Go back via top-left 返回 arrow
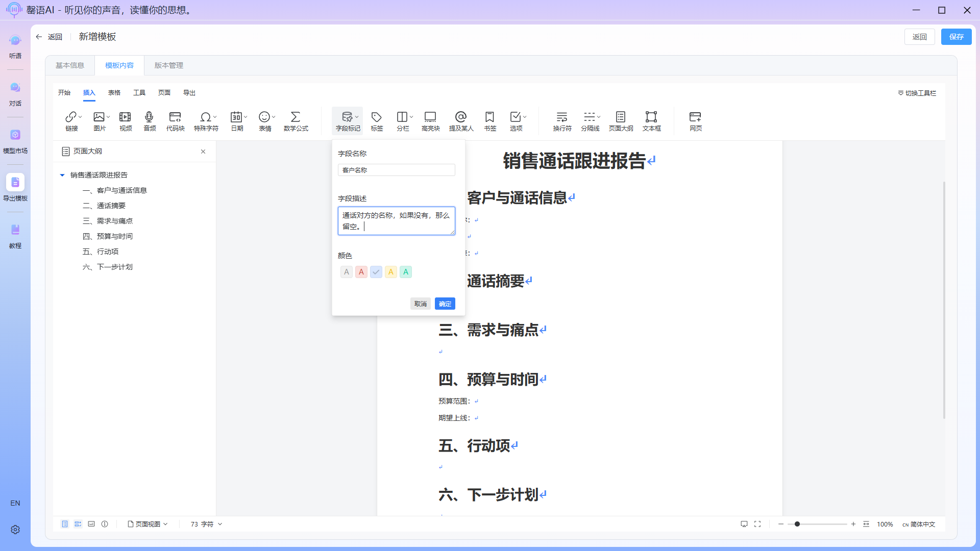This screenshot has width=980, height=551. (x=49, y=37)
